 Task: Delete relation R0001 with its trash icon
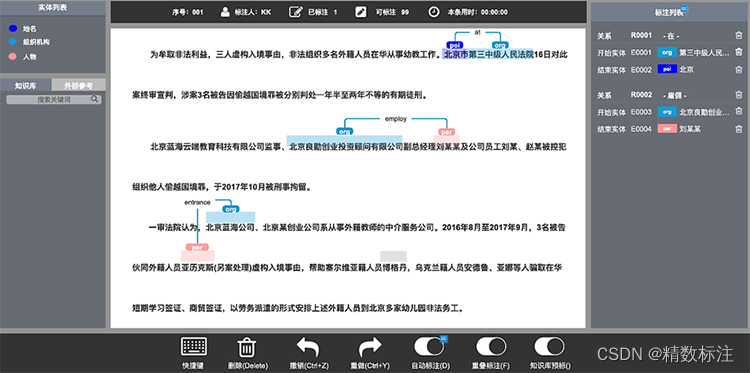[x=739, y=35]
